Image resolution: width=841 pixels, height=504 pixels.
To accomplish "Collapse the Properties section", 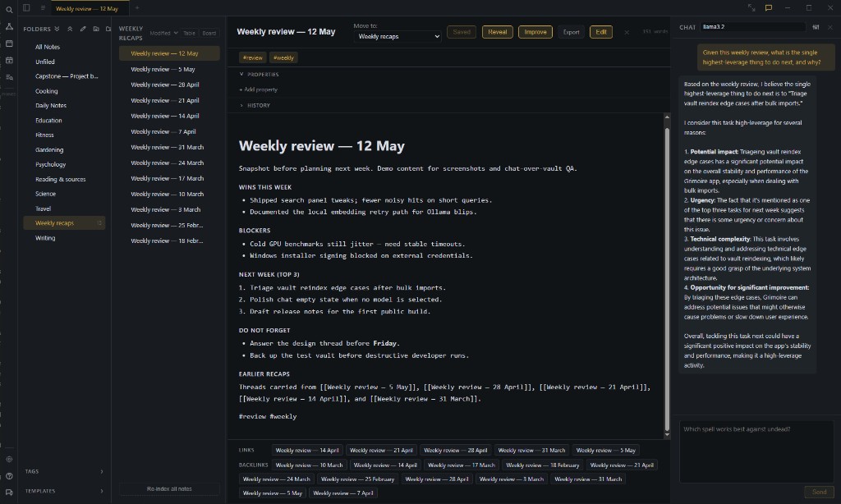I will pos(259,75).
